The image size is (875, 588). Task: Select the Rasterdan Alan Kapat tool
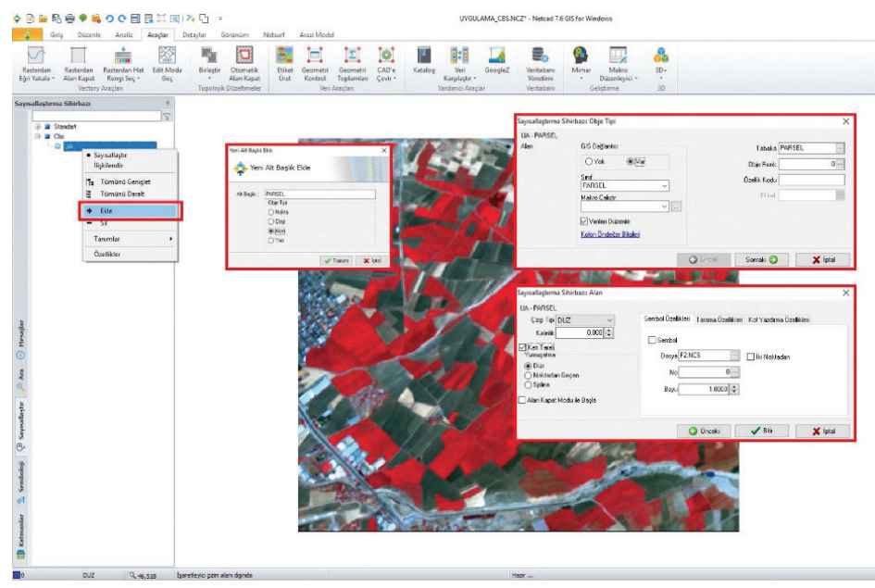tap(79, 56)
